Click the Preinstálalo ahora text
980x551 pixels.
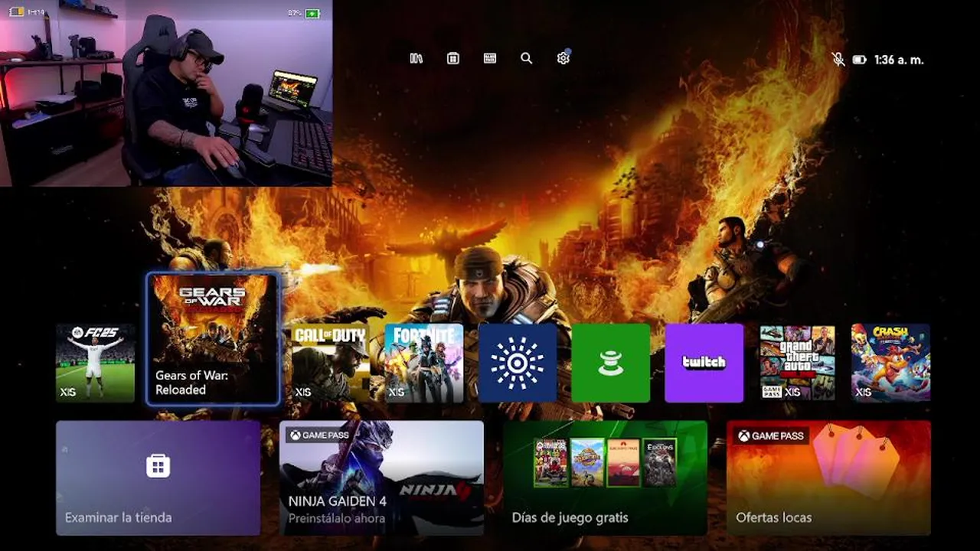point(336,518)
